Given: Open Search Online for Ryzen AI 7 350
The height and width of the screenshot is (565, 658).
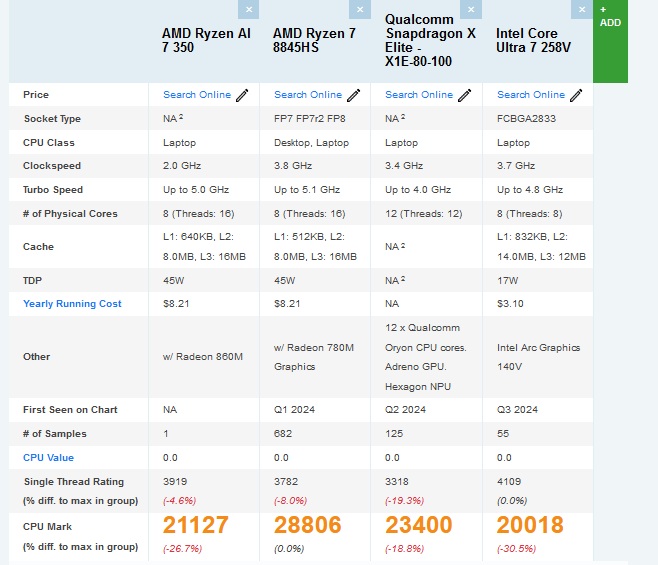Looking at the screenshot, I should pos(197,95).
